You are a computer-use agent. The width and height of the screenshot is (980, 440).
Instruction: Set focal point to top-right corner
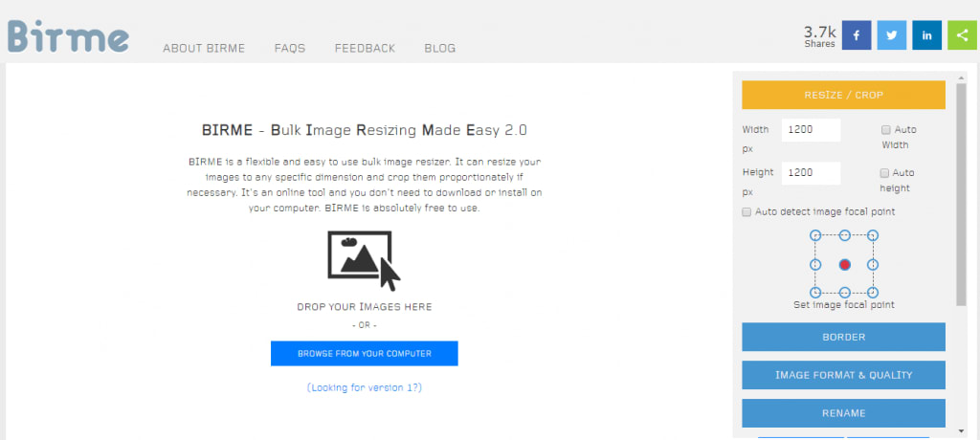coord(873,235)
